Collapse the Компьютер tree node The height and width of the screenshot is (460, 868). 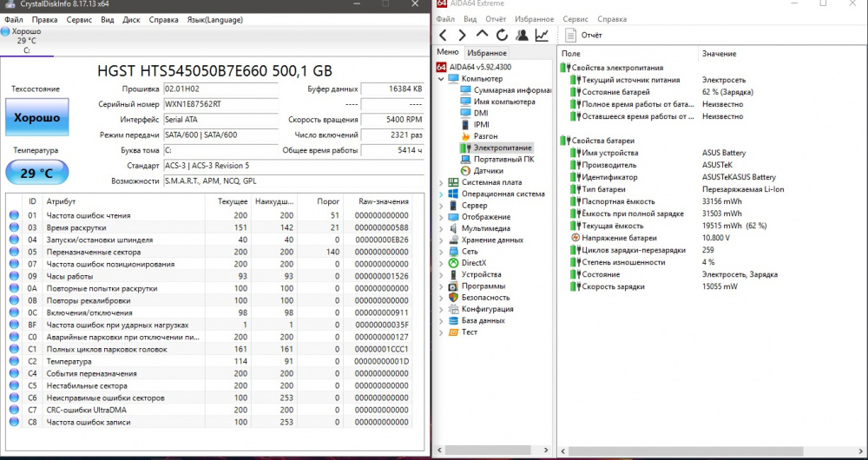(441, 79)
